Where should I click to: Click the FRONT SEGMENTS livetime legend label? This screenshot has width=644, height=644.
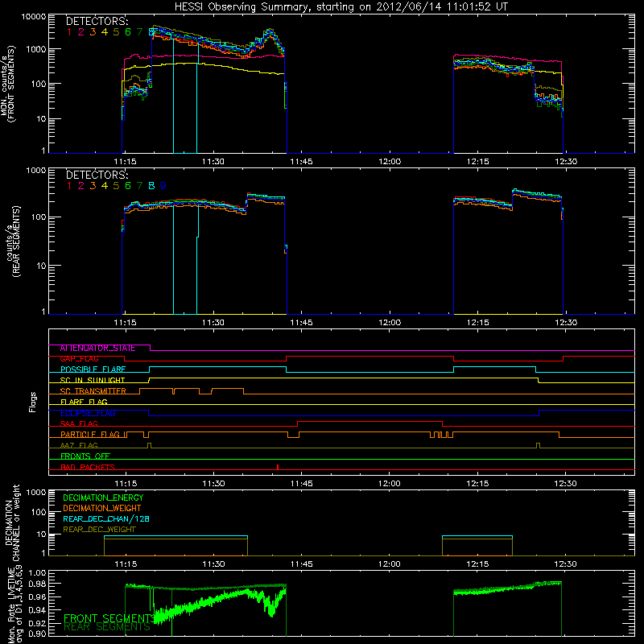tap(109, 618)
